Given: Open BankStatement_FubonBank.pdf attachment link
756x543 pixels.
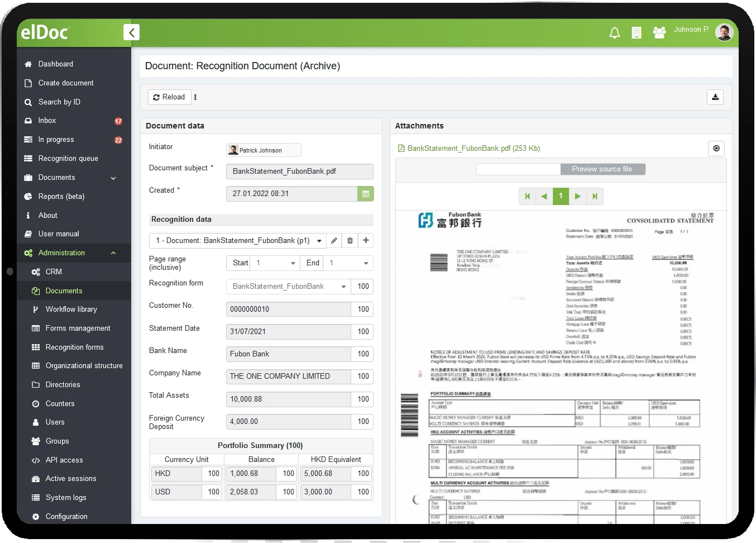Looking at the screenshot, I should [x=473, y=149].
